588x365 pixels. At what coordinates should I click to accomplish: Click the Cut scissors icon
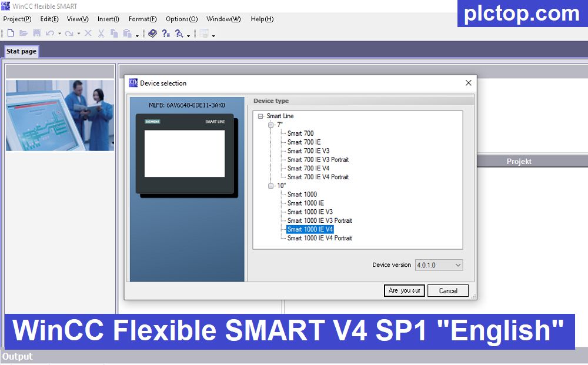[101, 34]
